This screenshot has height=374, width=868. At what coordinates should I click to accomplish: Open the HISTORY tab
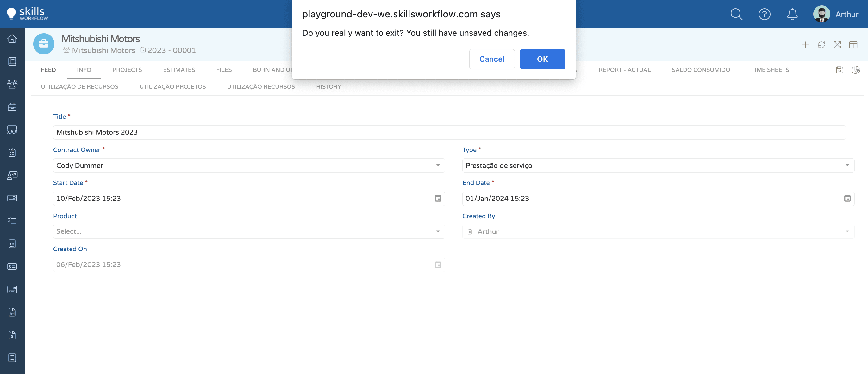[328, 87]
